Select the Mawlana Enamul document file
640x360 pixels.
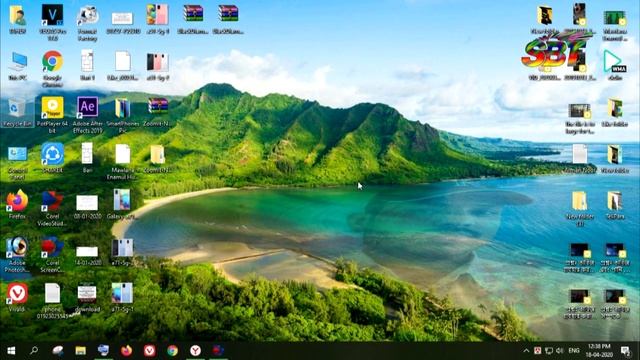pos(122,162)
